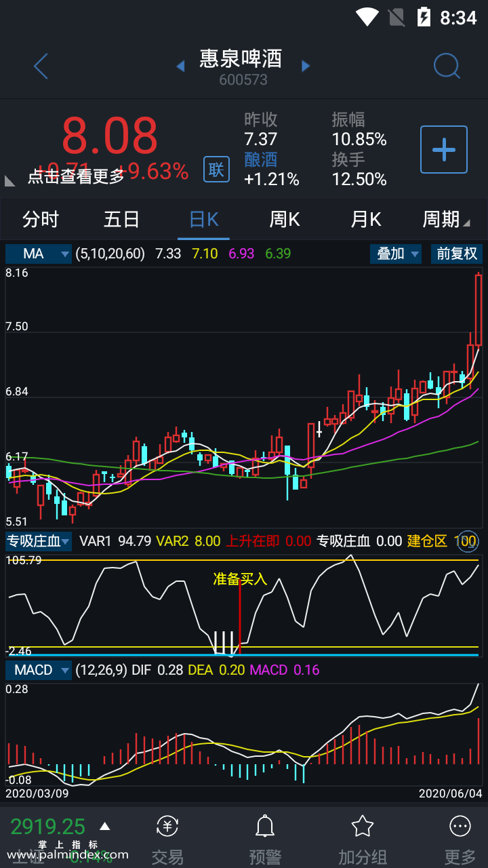This screenshot has height=868, width=488.
Task: Open the MA indicator dropdown
Action: coord(39,254)
